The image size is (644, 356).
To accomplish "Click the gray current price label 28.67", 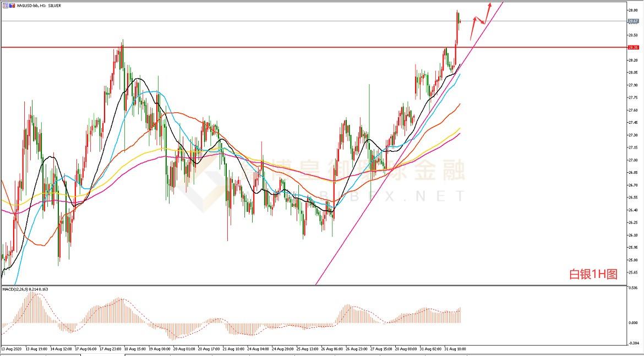I will click(634, 21).
